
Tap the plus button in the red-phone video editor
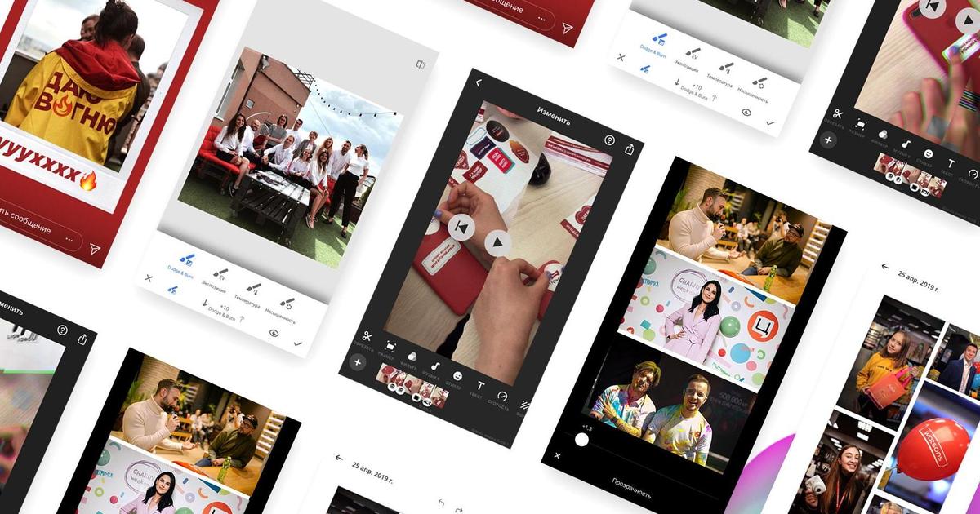(x=827, y=140)
